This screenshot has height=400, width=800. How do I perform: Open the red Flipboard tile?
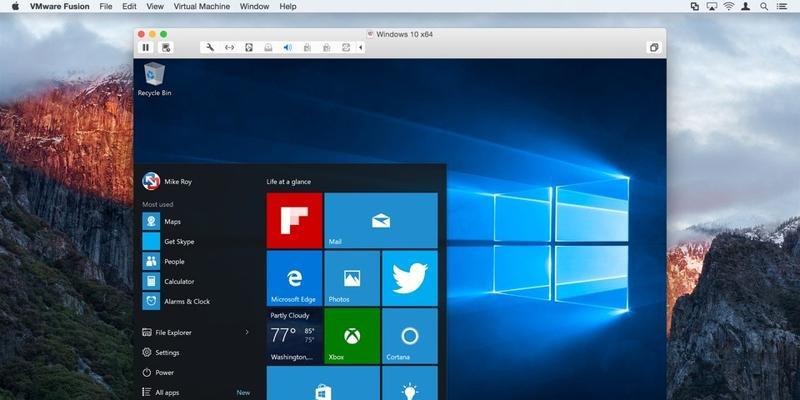tap(294, 220)
